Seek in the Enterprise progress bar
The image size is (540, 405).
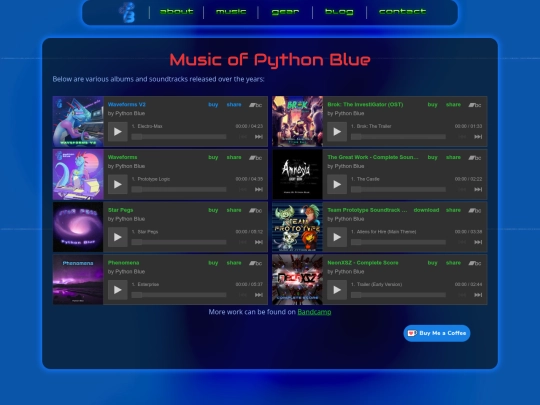pos(179,295)
